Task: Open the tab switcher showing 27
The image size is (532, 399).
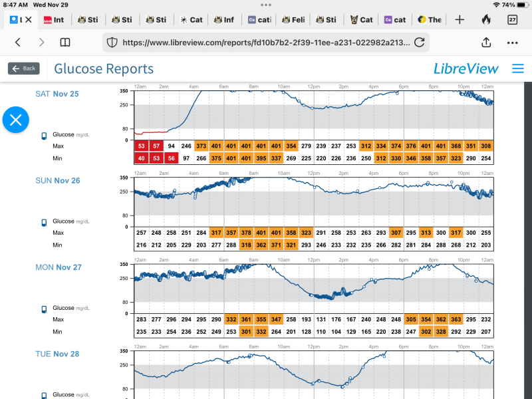Action: [x=513, y=20]
